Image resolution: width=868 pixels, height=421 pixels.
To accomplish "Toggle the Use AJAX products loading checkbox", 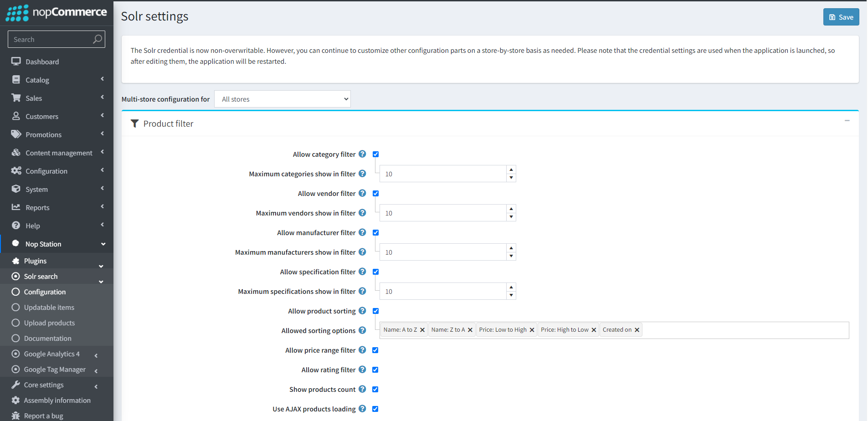I will coord(375,409).
